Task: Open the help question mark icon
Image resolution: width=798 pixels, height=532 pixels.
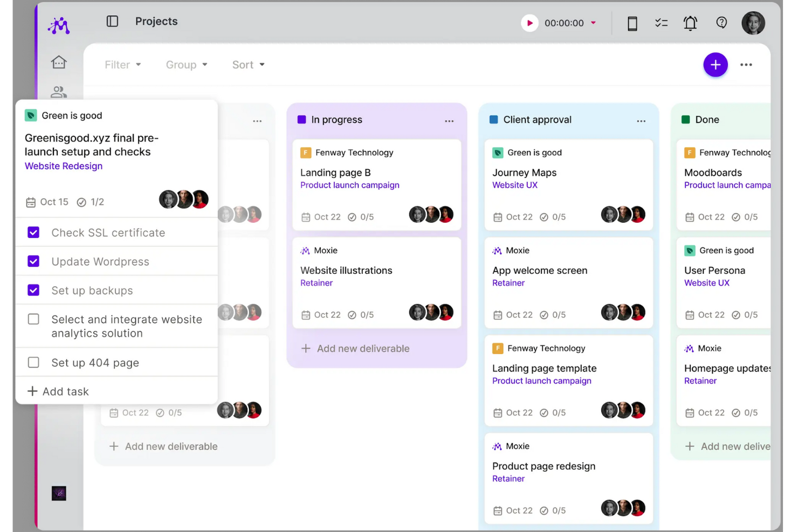Action: click(x=721, y=23)
